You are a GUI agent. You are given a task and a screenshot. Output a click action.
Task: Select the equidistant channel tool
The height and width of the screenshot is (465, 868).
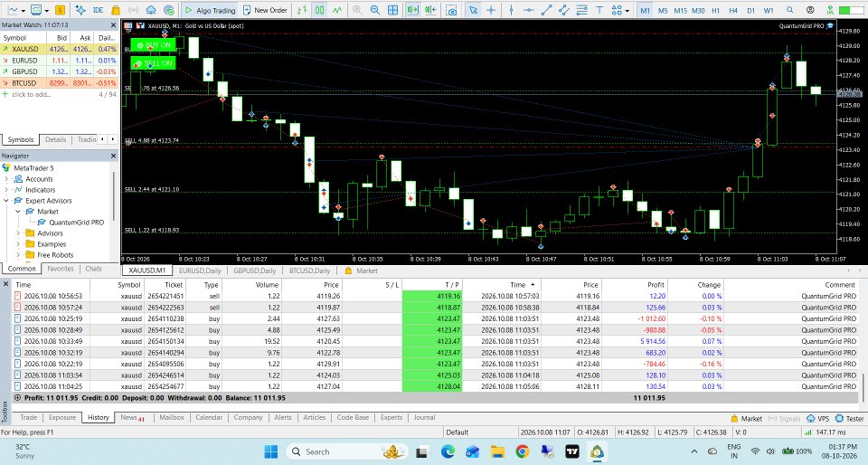563,10
